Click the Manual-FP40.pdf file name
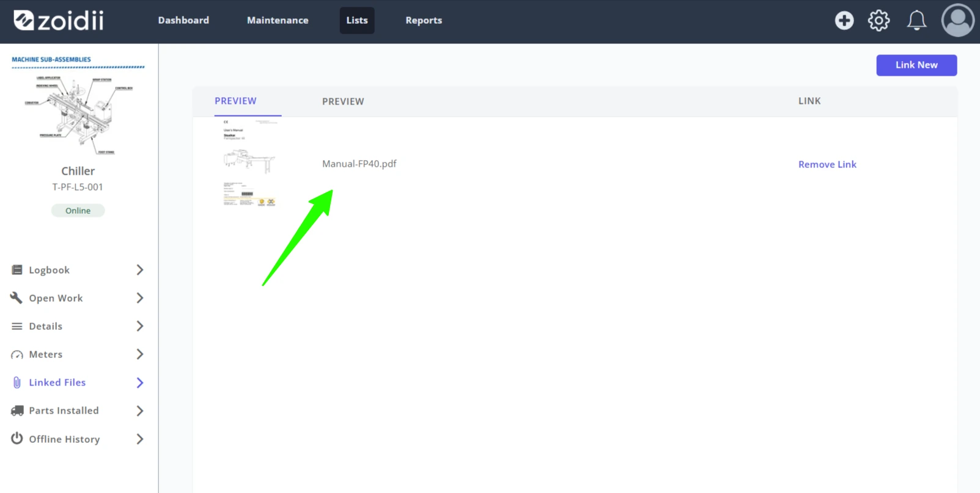 359,164
